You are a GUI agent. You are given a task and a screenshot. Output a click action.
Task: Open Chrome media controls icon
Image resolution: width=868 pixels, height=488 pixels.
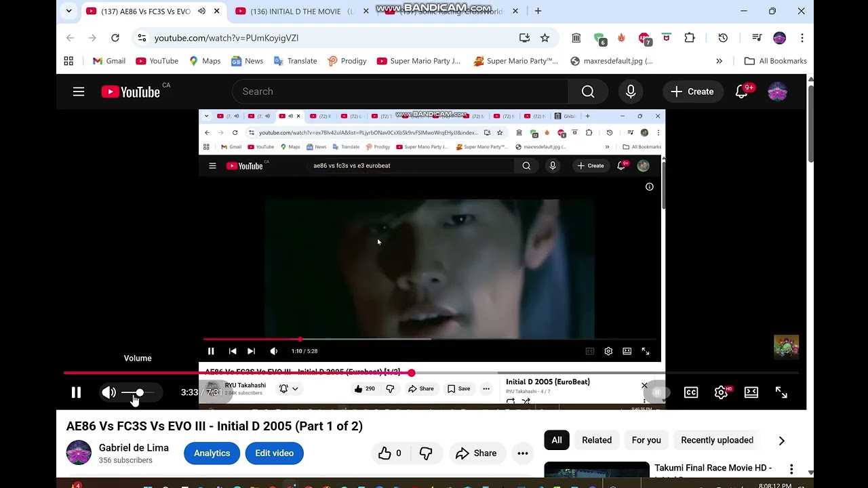pyautogui.click(x=757, y=38)
